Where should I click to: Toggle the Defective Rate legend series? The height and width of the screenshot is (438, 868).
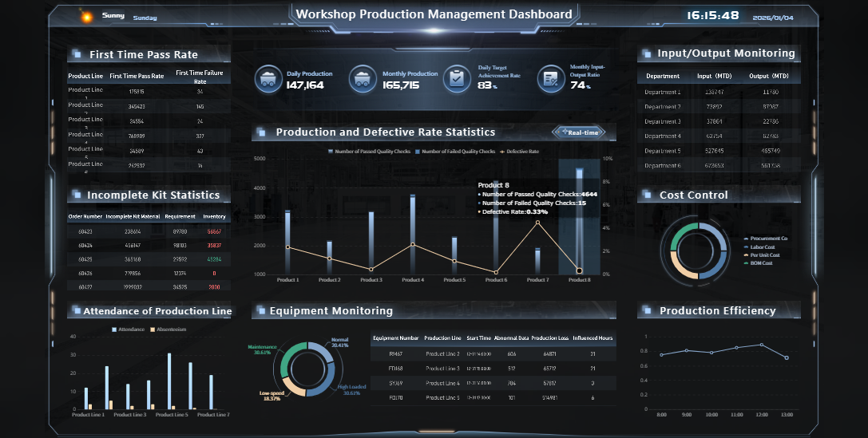pyautogui.click(x=519, y=152)
